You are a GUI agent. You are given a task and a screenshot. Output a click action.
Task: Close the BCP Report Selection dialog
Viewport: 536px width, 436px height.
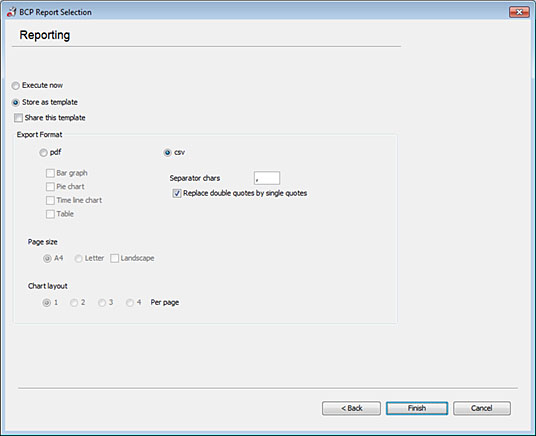coord(519,12)
